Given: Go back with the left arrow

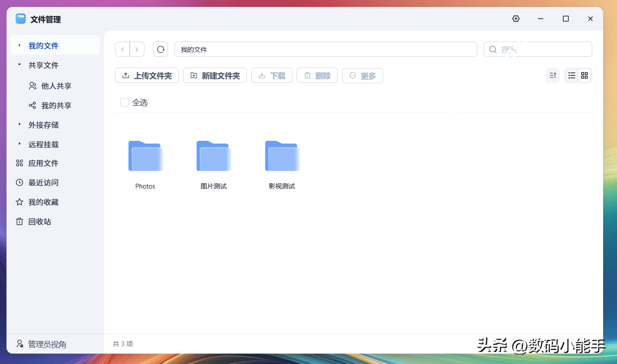Looking at the screenshot, I should (122, 49).
